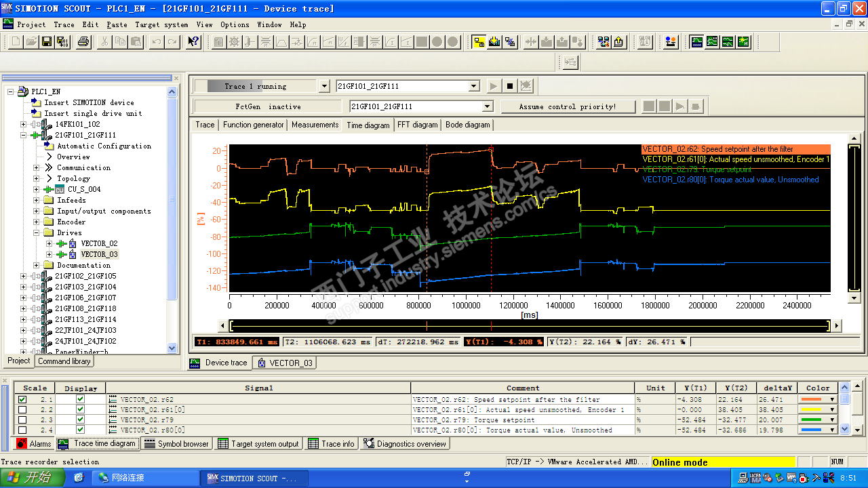Open color dropdown for VECTOR_02.r61[0] signal
The image size is (868, 488).
click(x=833, y=409)
